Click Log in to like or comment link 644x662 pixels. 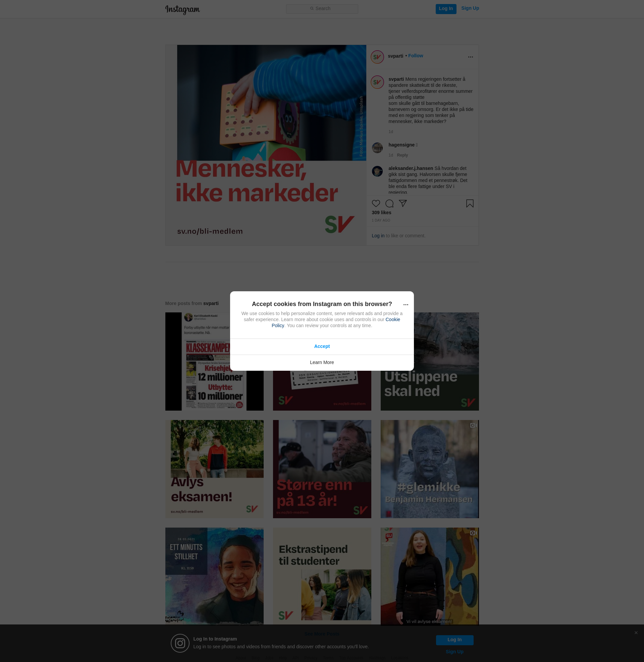tap(378, 236)
